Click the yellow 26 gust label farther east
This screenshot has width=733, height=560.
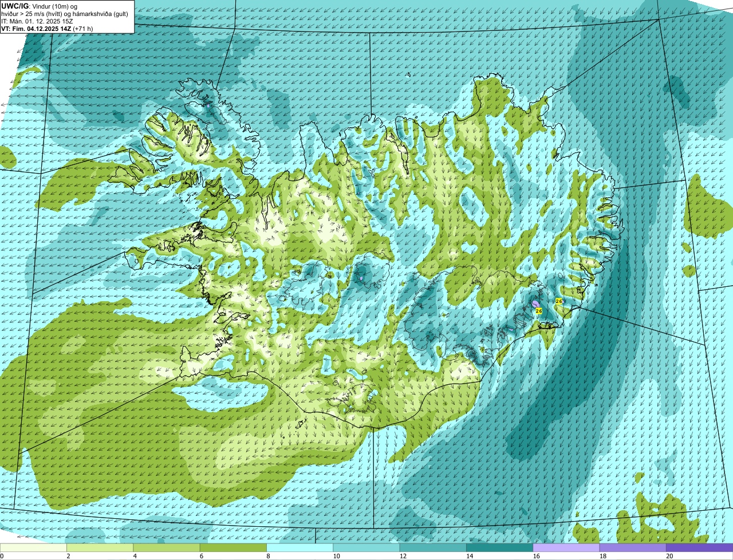[x=558, y=301]
